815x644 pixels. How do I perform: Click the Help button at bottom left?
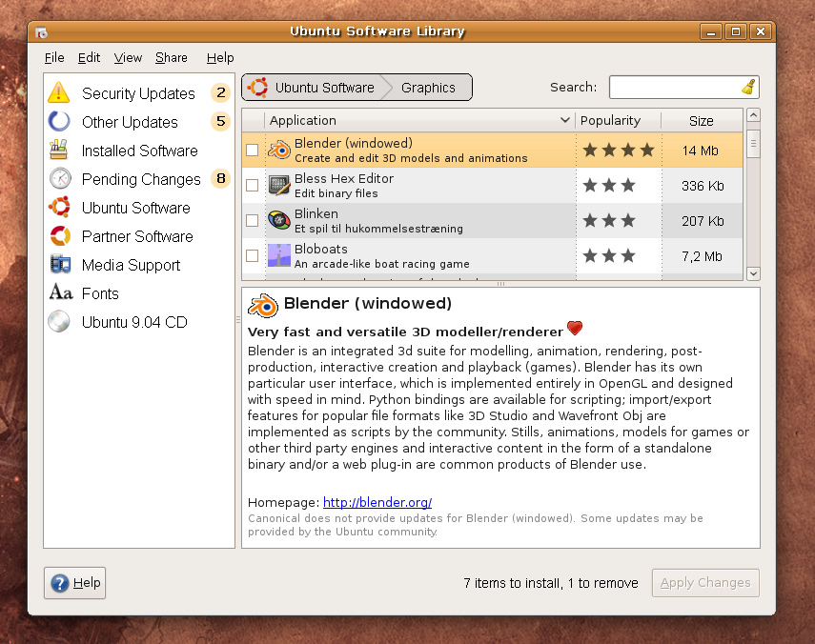75,583
